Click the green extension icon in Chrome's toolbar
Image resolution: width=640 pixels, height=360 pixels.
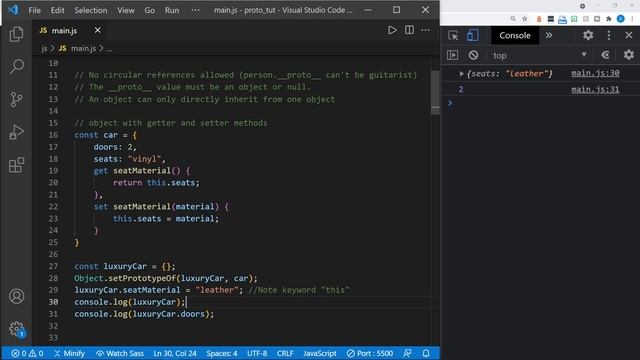coord(574,19)
